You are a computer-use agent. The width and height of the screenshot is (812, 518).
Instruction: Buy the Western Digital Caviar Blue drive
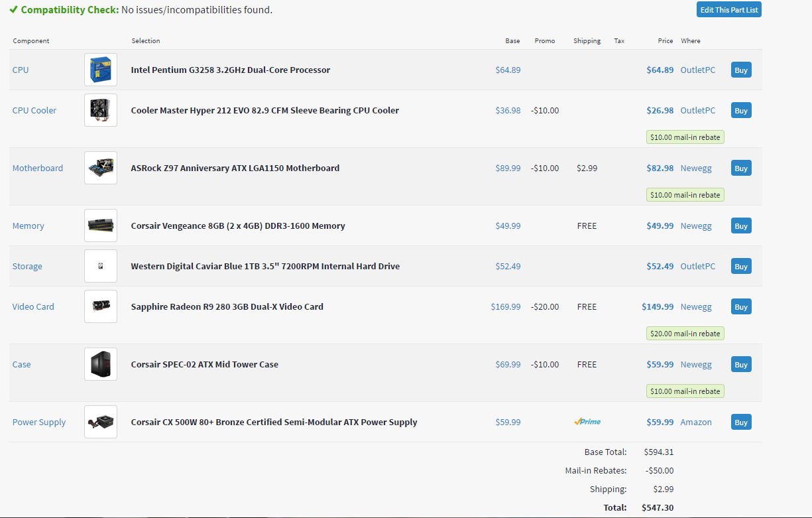coord(741,266)
